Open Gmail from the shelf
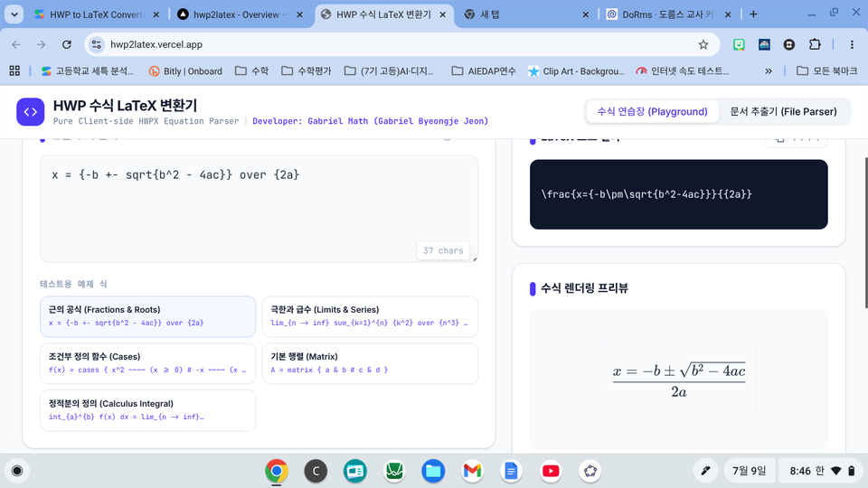Viewport: 868px width, 488px height. pyautogui.click(x=472, y=471)
